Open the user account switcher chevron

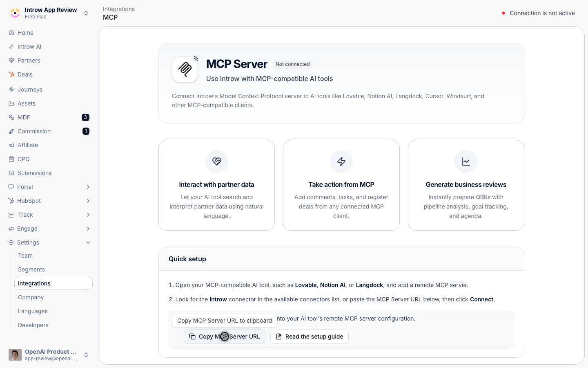[86, 355]
